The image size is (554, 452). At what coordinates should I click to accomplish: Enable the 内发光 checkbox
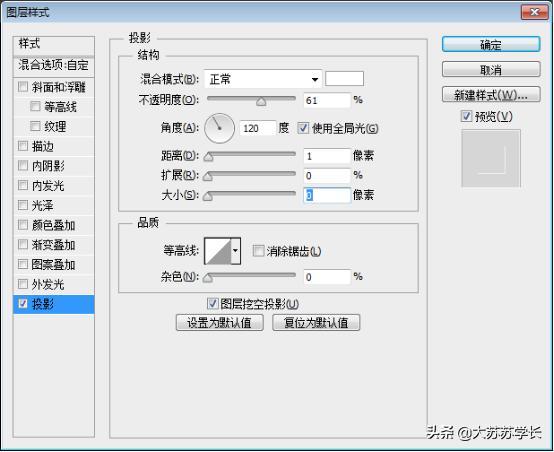(x=23, y=185)
